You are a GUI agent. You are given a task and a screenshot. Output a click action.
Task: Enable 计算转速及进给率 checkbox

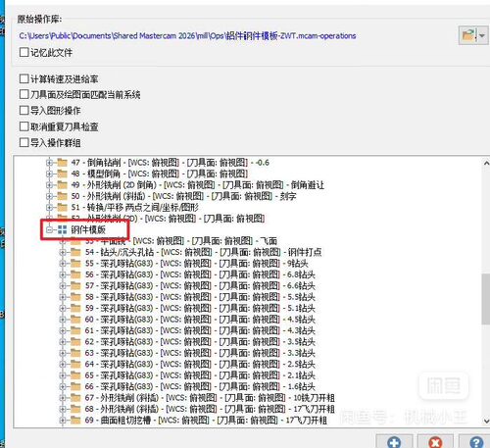(24, 78)
